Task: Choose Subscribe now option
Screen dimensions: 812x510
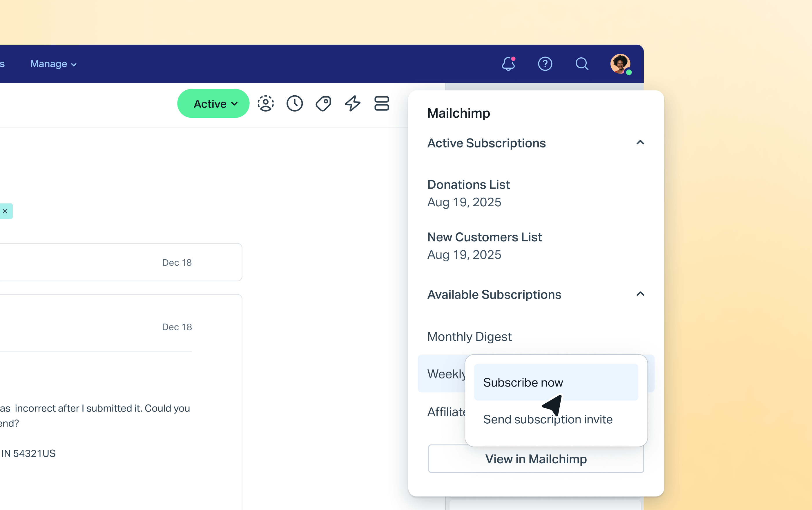Action: click(x=556, y=382)
